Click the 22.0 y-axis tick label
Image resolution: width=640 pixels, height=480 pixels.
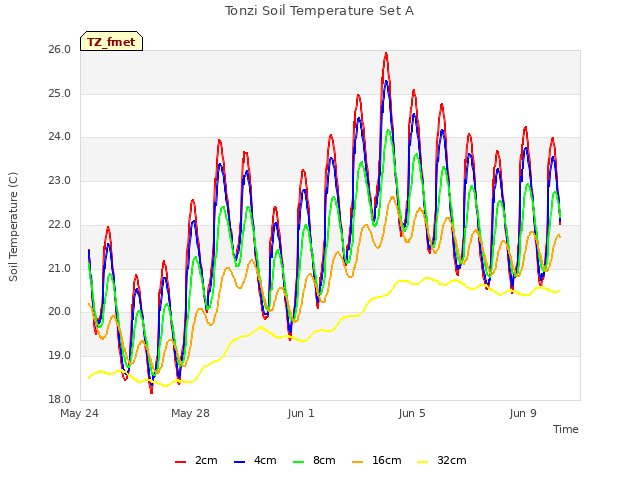click(x=60, y=224)
